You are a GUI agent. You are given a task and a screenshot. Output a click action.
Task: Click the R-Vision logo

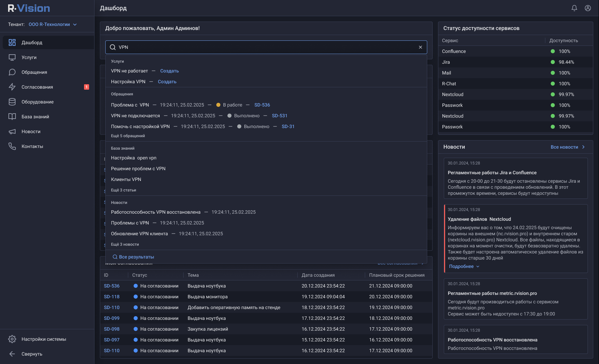[29, 8]
